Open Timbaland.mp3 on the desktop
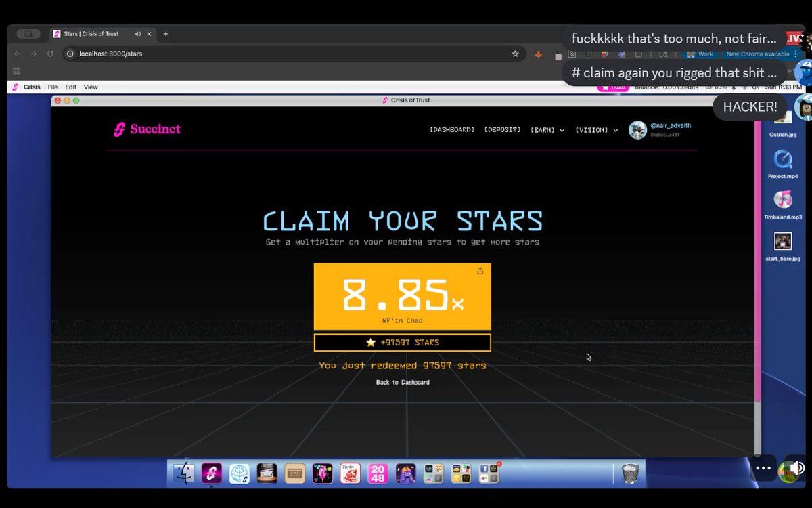The height and width of the screenshot is (508, 812). tap(783, 205)
